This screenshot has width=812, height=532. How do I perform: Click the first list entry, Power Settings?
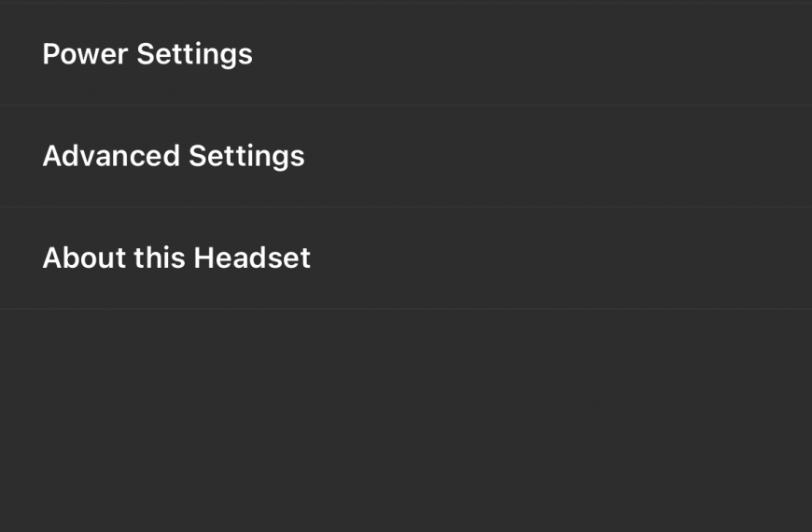406,54
